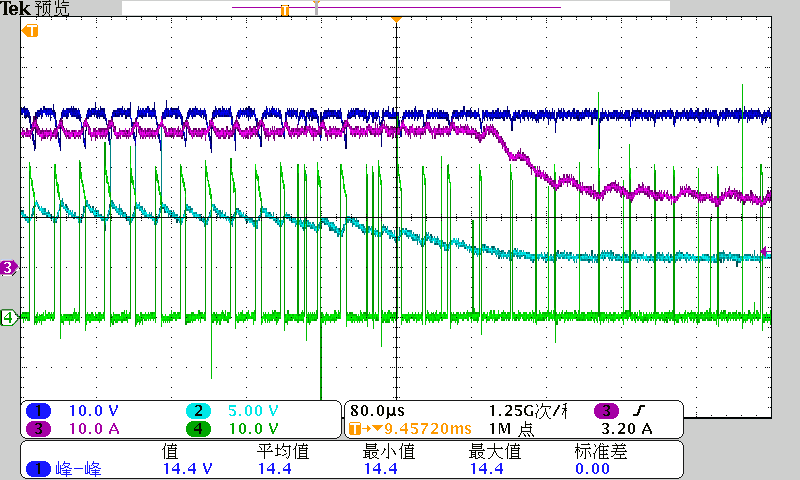
Task: Click the 9.45720ms trigger delay value
Action: point(428,428)
